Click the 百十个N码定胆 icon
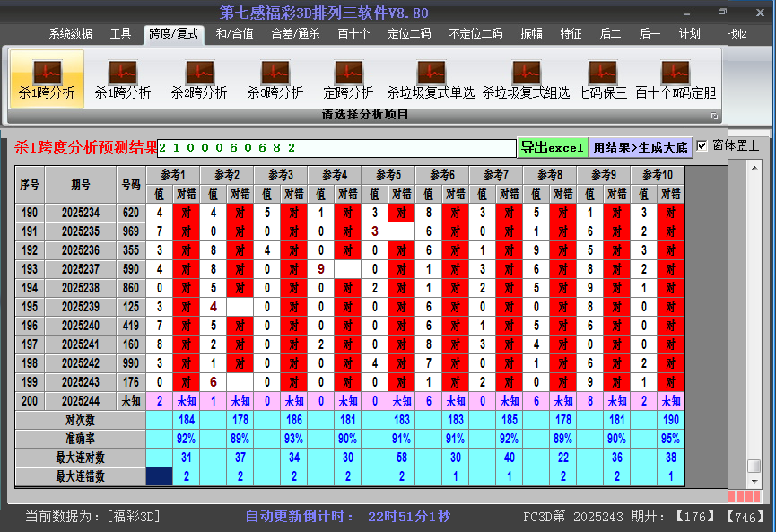Viewport: 776px width, 532px height. pos(676,79)
